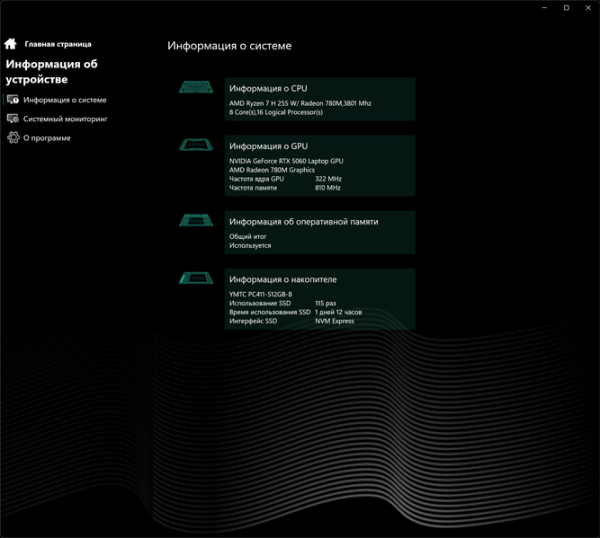Click the 322 MHz core clock value
This screenshot has width=600, height=538.
tap(328, 179)
